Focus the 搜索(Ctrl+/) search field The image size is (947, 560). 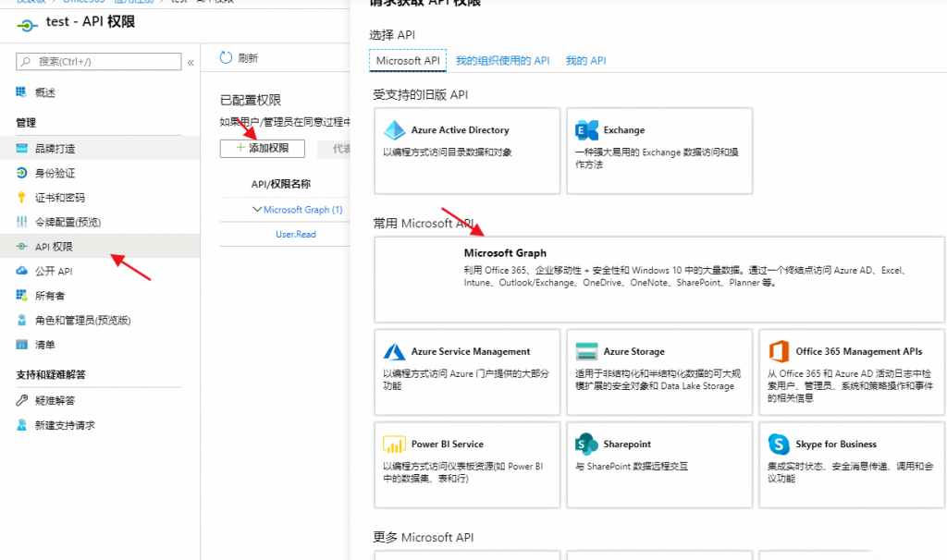[98, 62]
